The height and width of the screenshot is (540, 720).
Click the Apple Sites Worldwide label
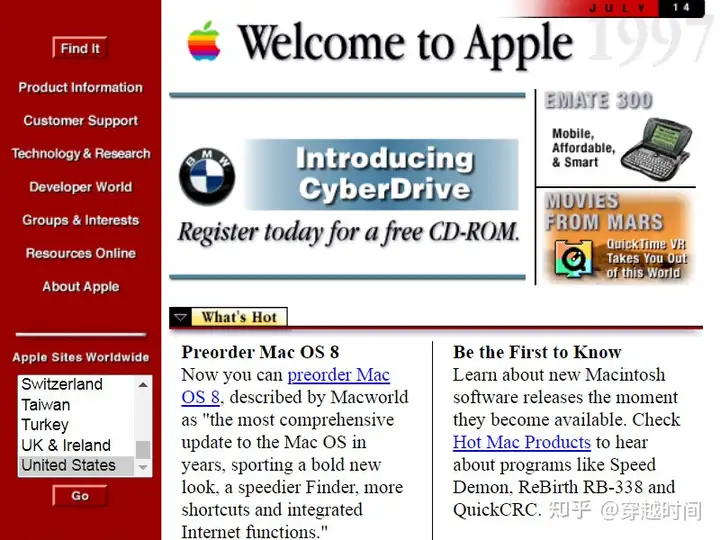[x=81, y=357]
